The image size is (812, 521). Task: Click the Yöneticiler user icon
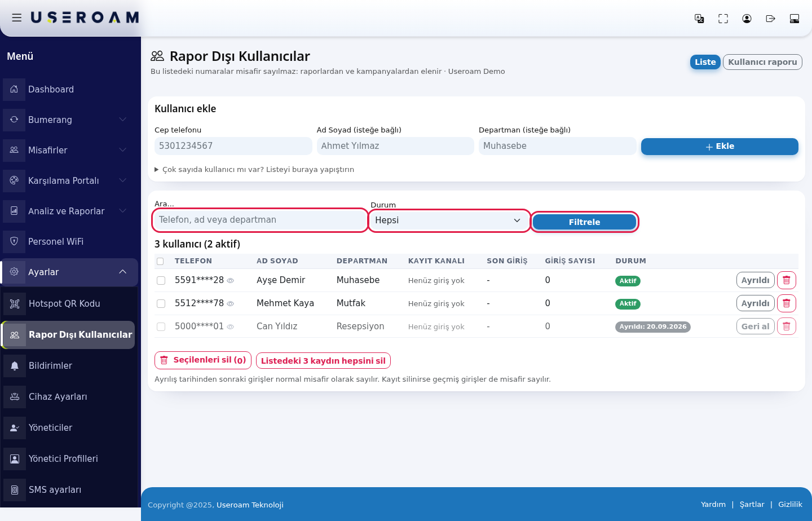coord(15,428)
